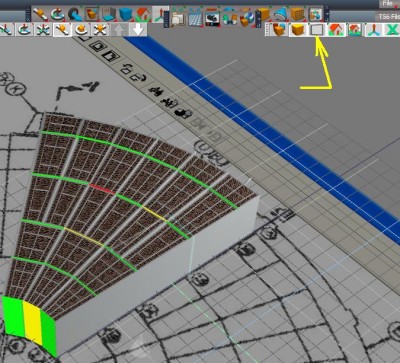This screenshot has height=363, width=400.
Task: Select the point rotate tool in second row
Action: click(24, 30)
